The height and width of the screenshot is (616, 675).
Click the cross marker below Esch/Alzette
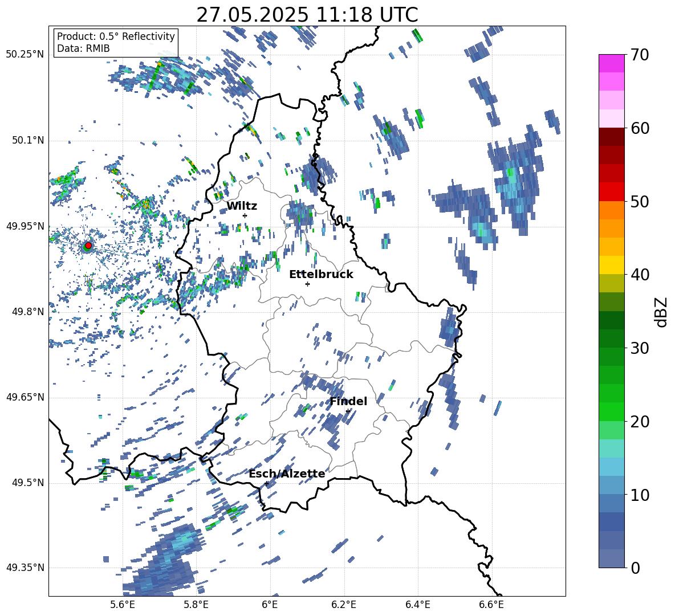pyautogui.click(x=266, y=483)
